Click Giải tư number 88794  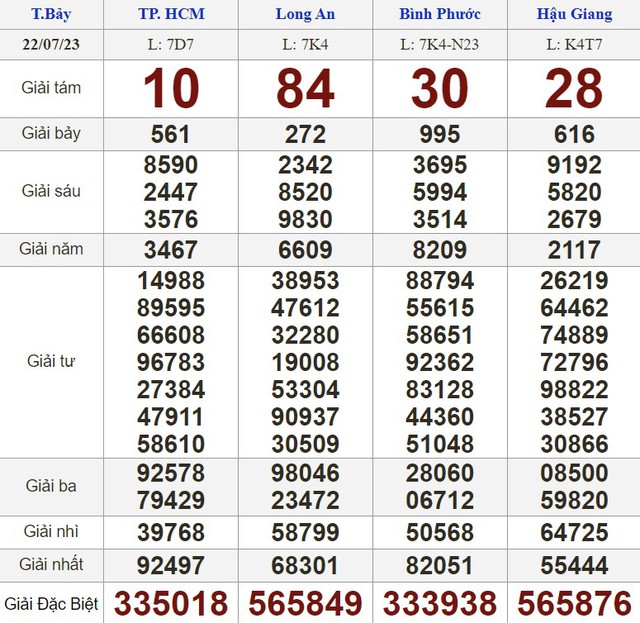tap(440, 281)
